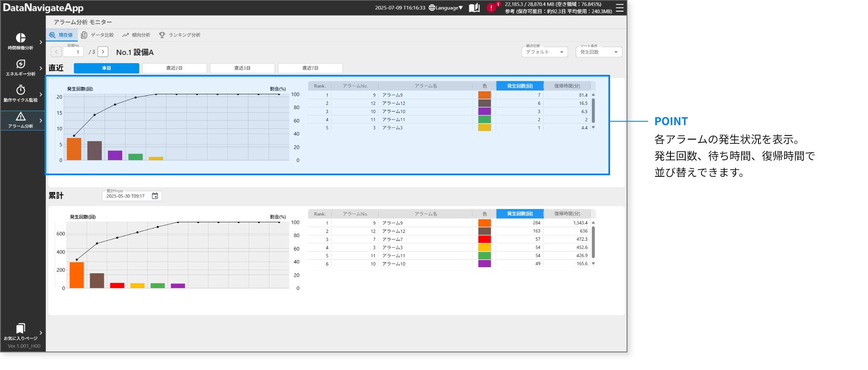Switch to the ランキング分析 tab
The image size is (868, 370).
point(180,35)
